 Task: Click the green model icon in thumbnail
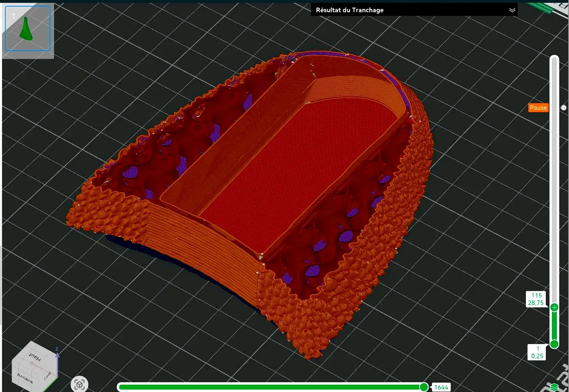[26, 28]
